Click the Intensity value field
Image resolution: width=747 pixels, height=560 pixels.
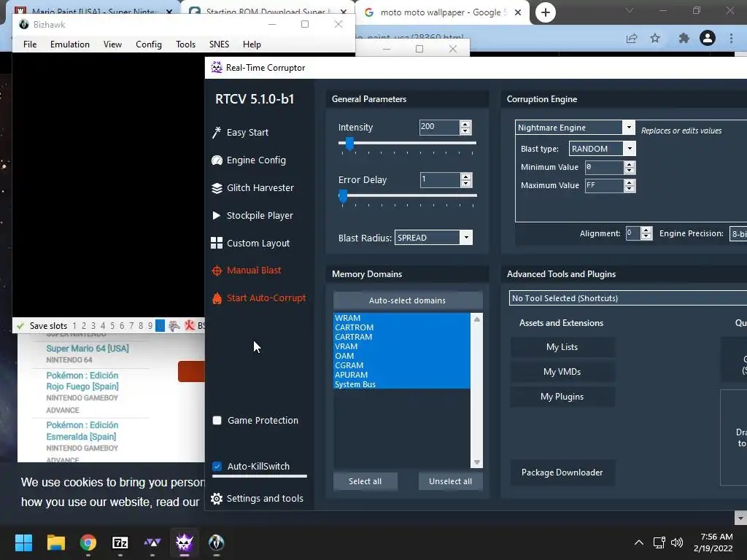pos(439,127)
